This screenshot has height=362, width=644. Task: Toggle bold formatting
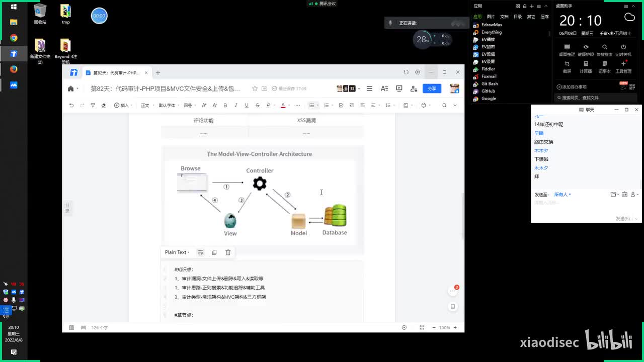[x=225, y=105]
